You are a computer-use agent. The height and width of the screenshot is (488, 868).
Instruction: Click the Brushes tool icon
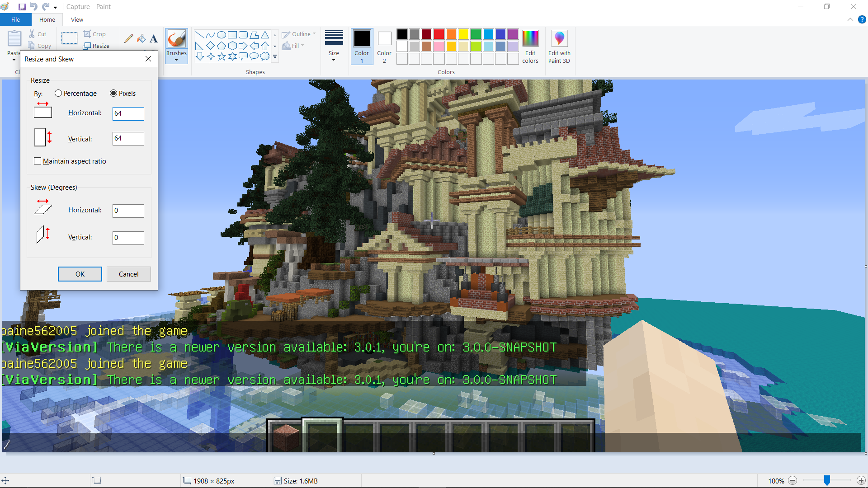pos(176,39)
